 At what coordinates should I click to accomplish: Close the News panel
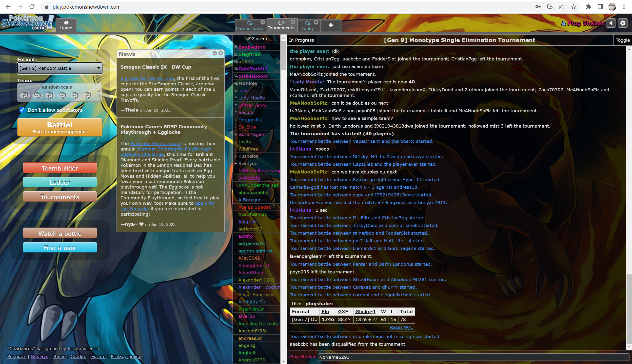coord(221,53)
